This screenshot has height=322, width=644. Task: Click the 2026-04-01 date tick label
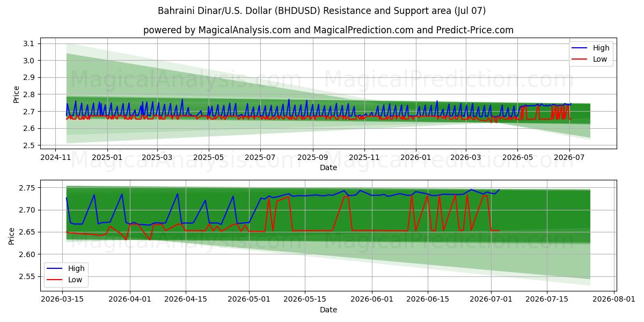(x=130, y=300)
